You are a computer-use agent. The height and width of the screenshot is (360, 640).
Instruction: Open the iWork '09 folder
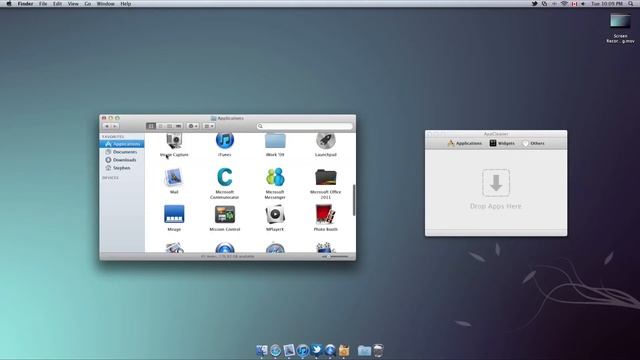[275, 141]
